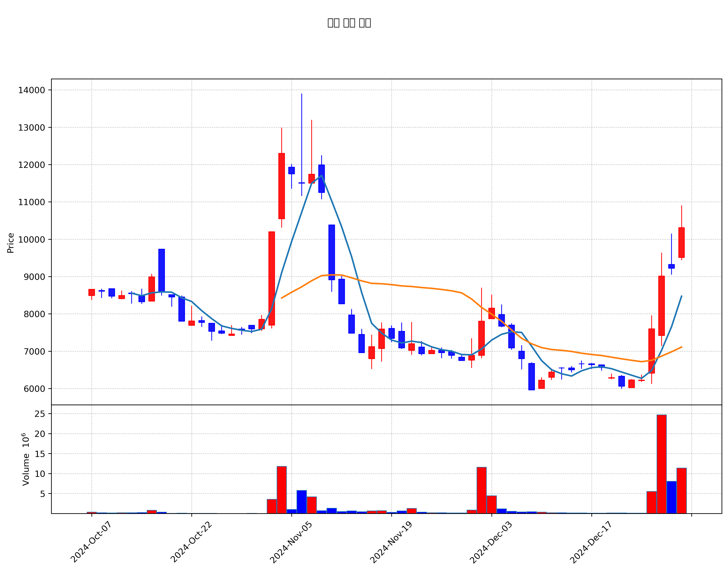Click the chart title at top

(349, 23)
